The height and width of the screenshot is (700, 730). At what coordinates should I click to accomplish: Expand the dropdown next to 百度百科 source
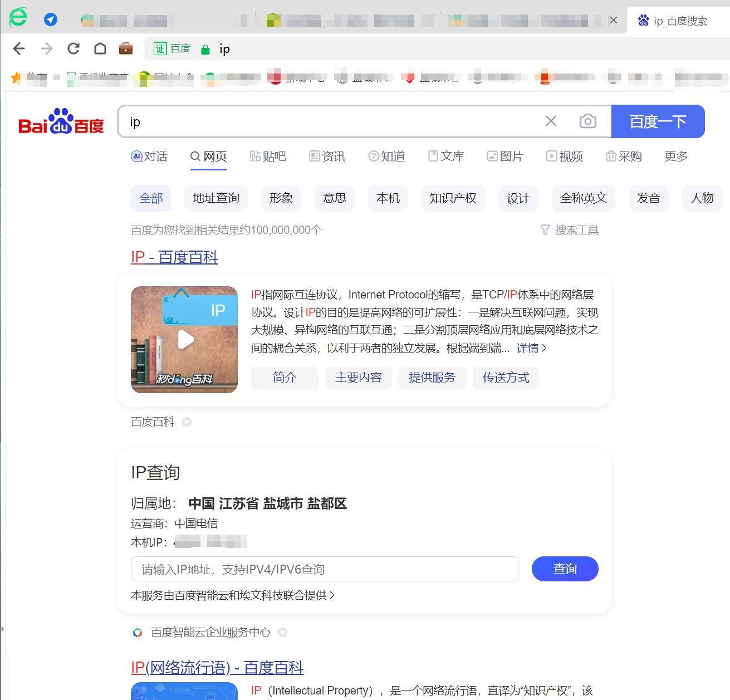coord(187,422)
